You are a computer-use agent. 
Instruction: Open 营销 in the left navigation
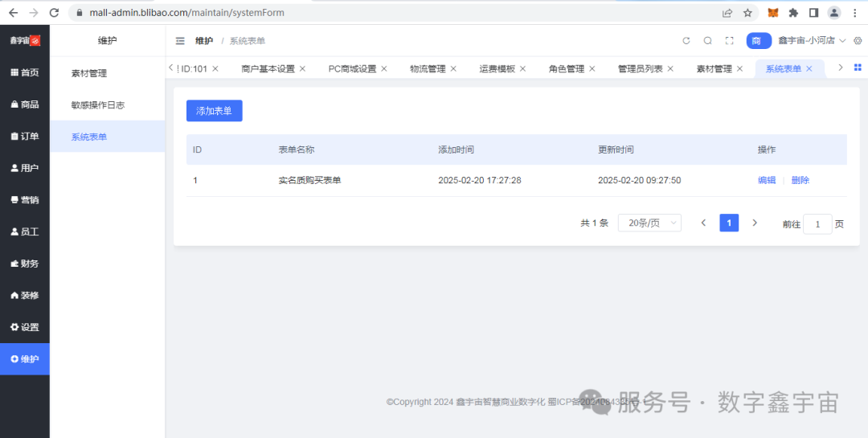coord(25,200)
